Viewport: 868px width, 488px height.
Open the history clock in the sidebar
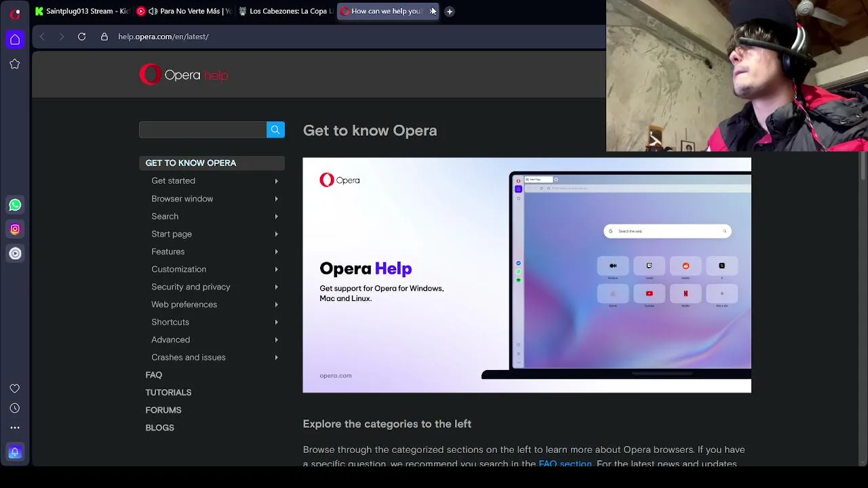(x=15, y=408)
